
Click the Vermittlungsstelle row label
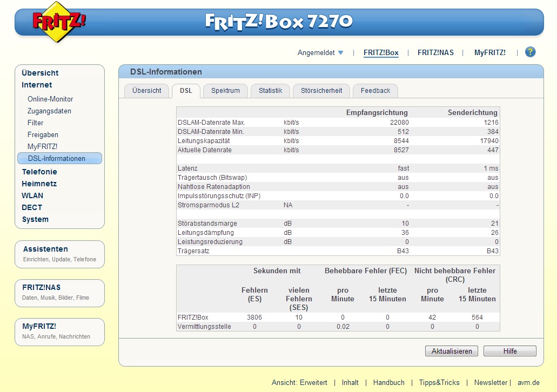point(204,326)
